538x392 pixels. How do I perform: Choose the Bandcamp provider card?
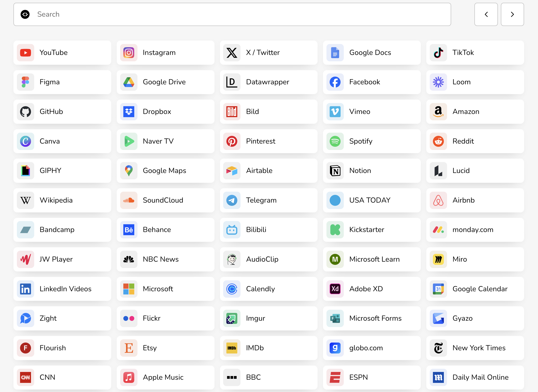tap(62, 230)
